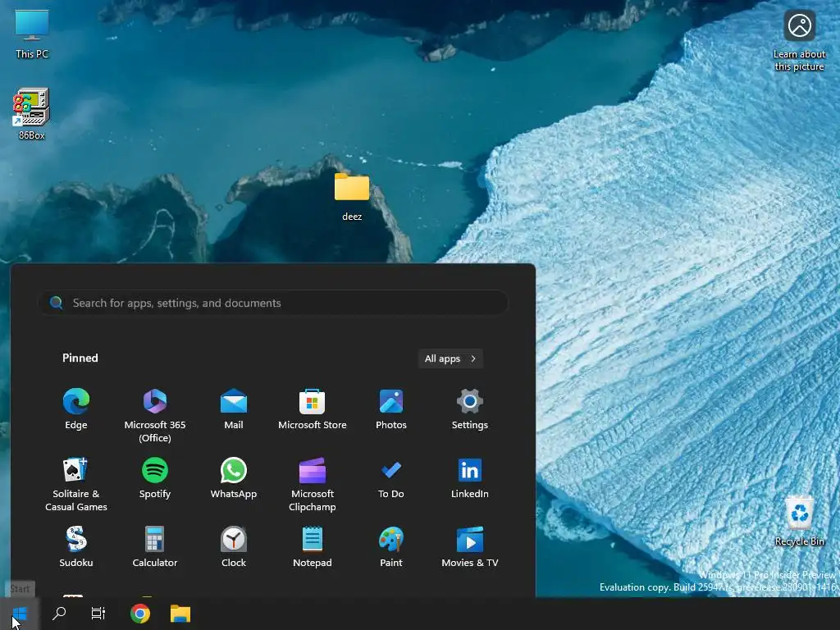Launch Sudoku game
Viewport: 840px width, 630px height.
click(76, 547)
